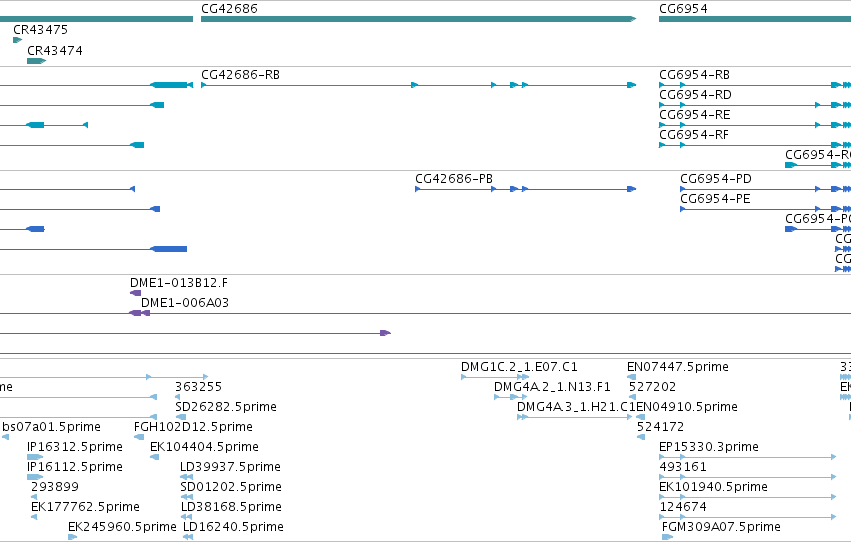Viewport: 851px width, 542px height.
Task: Select transcript CG6954-RD
Action: click(695, 95)
